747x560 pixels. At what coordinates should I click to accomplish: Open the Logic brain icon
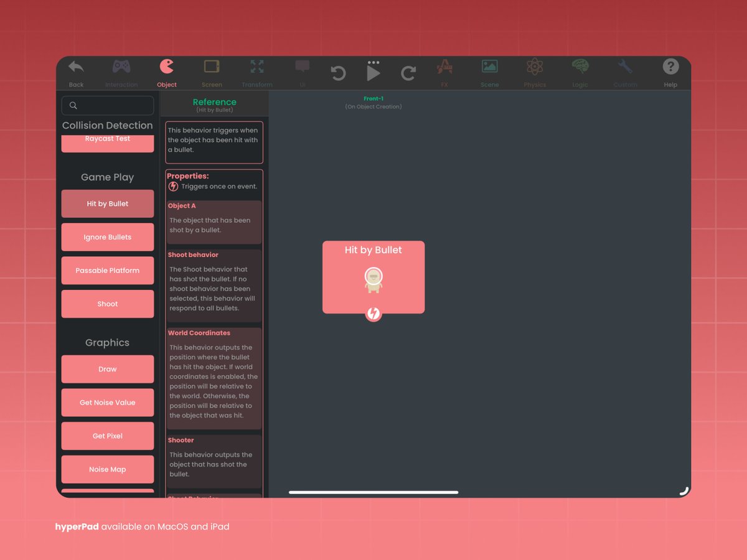(x=580, y=67)
